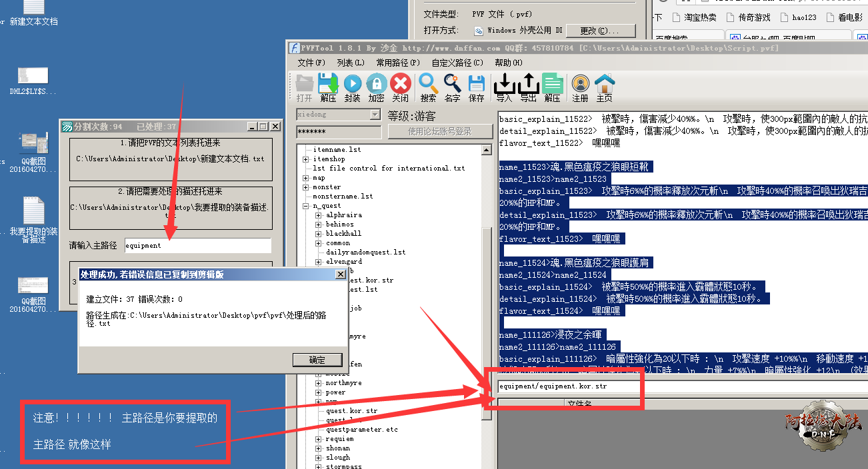Click 确定 in the success dialog

[317, 360]
